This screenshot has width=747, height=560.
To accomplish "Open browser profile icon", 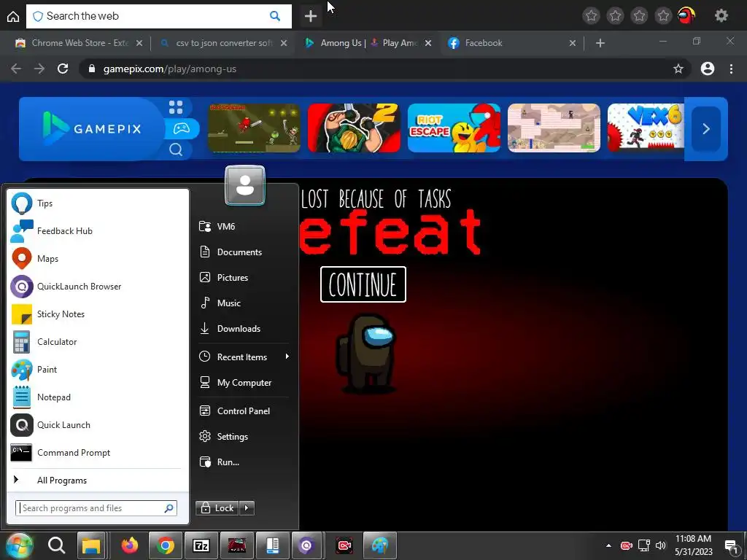I will (x=708, y=69).
